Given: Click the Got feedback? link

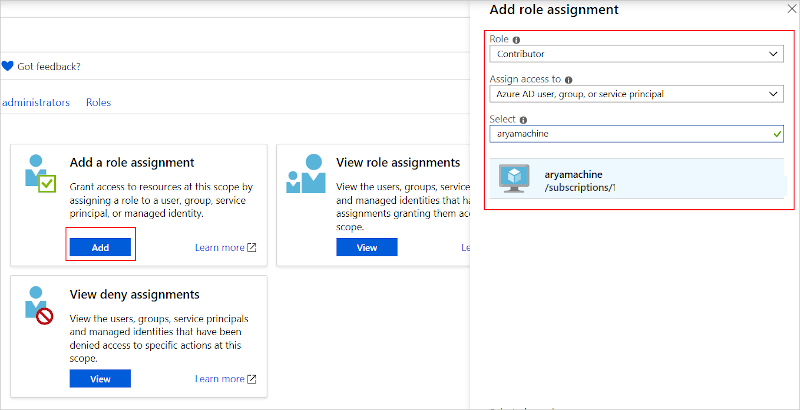Looking at the screenshot, I should [x=49, y=66].
